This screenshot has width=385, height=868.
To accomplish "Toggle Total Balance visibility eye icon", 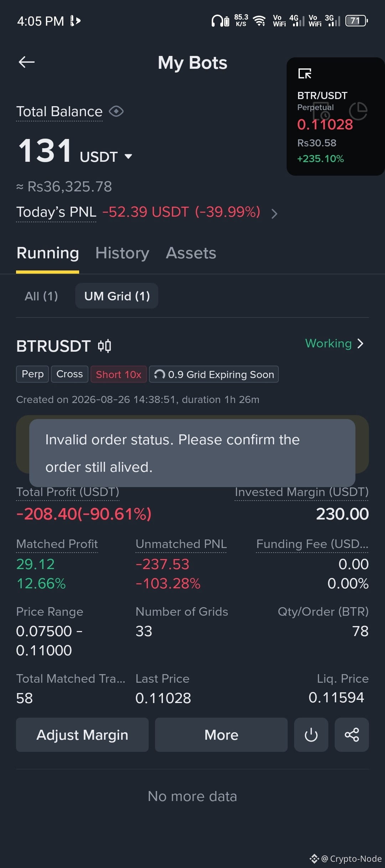I will click(116, 112).
